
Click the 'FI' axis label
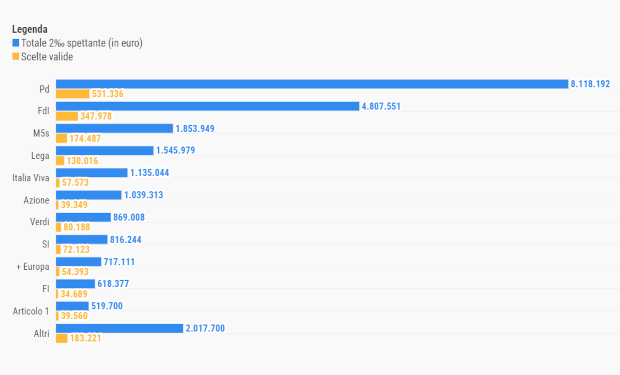pos(46,289)
